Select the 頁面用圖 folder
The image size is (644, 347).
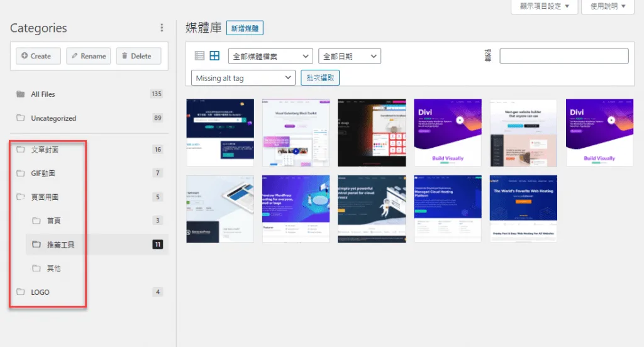(89, 197)
